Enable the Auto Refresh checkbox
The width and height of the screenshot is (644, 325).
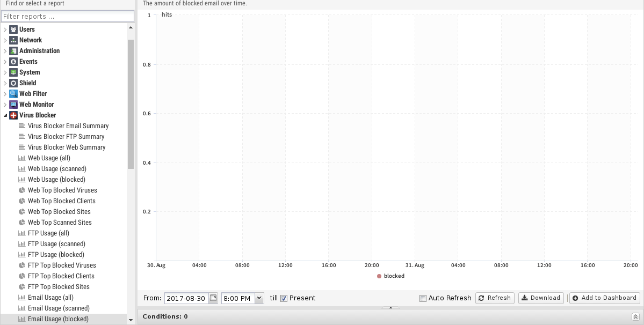[x=423, y=298]
